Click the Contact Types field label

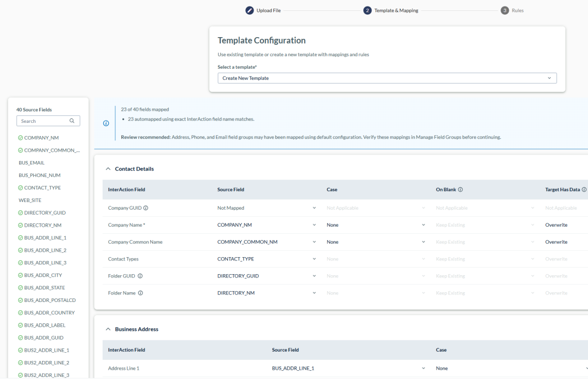click(x=123, y=259)
